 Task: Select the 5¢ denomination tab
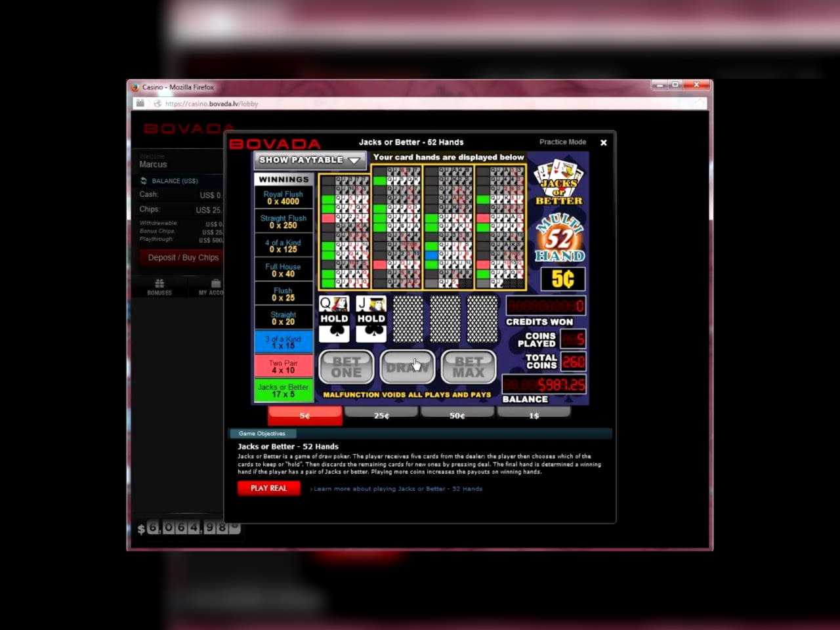tap(305, 415)
